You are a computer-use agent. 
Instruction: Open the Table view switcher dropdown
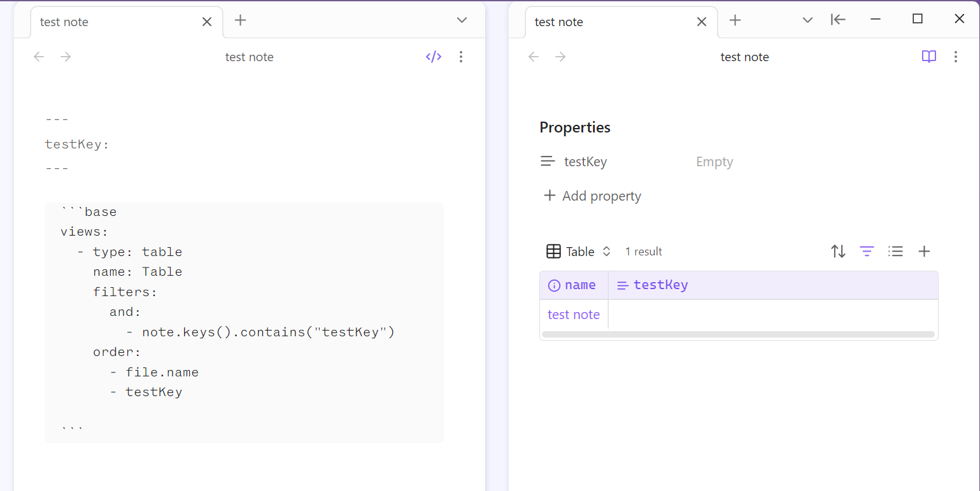click(579, 252)
